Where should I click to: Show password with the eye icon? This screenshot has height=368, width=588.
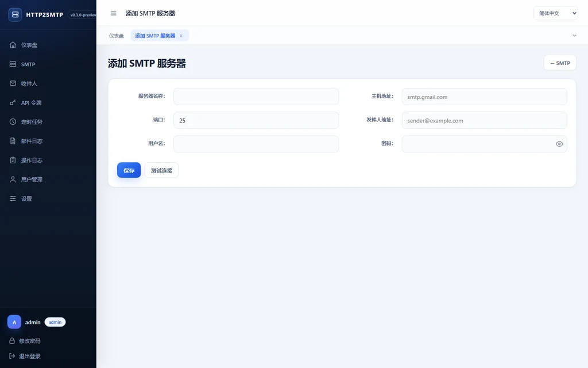[x=559, y=144]
